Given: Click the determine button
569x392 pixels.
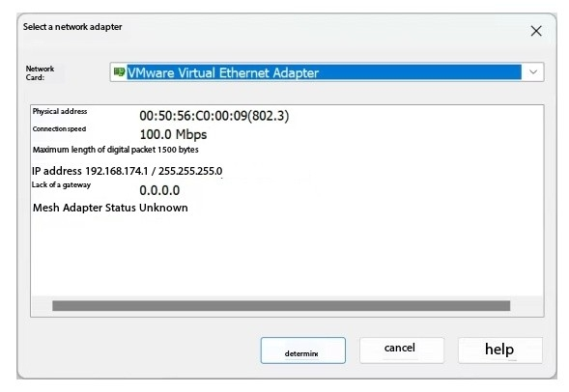Looking at the screenshot, I should point(303,350).
